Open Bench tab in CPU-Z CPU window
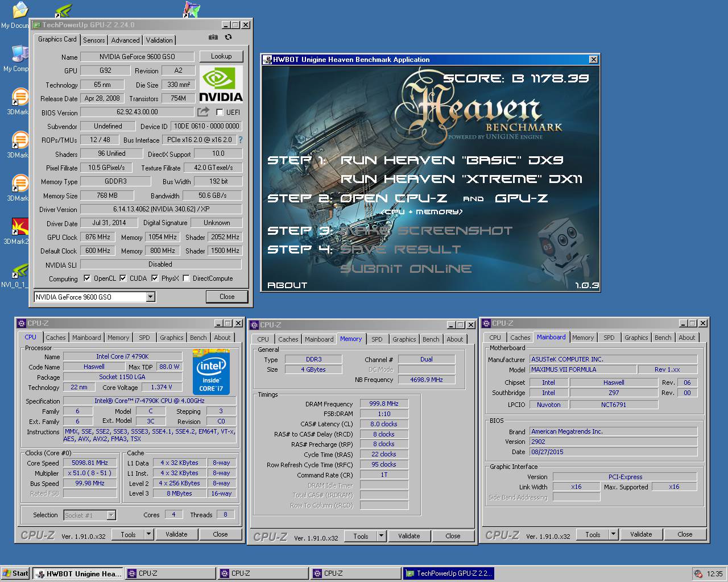Viewport: 728px width, 582px height. click(x=198, y=338)
